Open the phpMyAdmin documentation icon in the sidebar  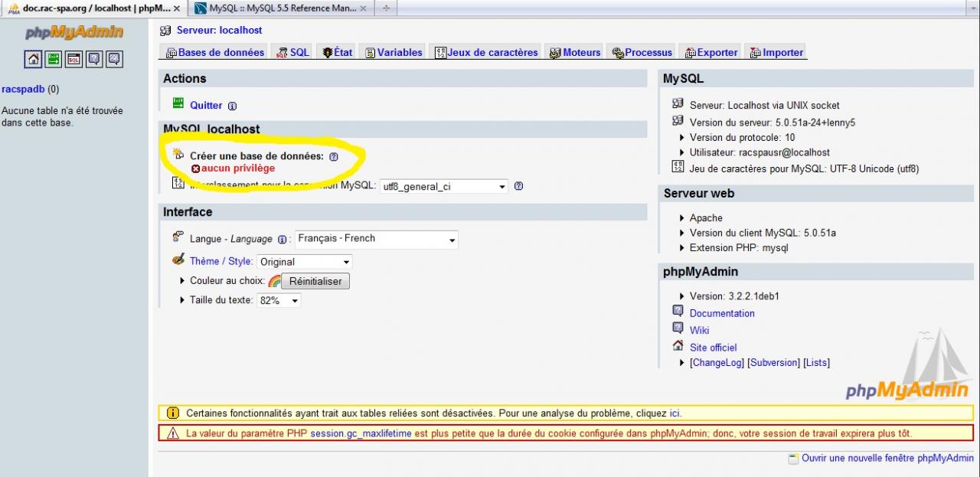[94, 59]
